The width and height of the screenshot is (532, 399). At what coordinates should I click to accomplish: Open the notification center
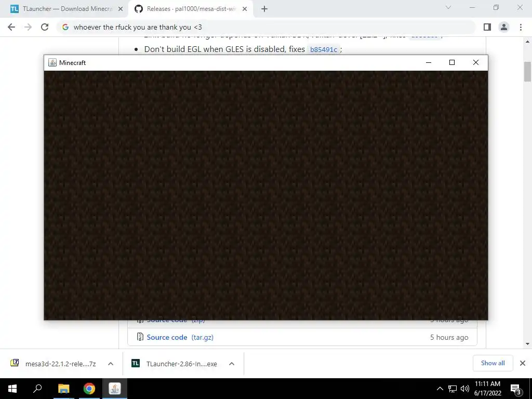516,389
